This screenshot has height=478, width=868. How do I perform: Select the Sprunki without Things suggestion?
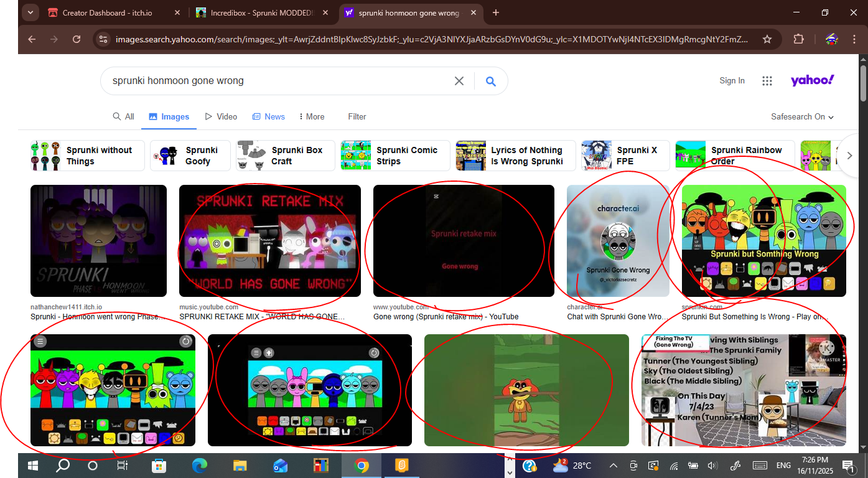(x=87, y=156)
